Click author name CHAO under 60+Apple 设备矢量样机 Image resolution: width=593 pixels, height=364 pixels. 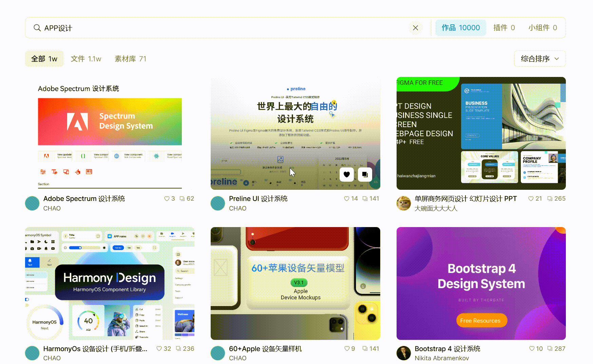pos(237,358)
